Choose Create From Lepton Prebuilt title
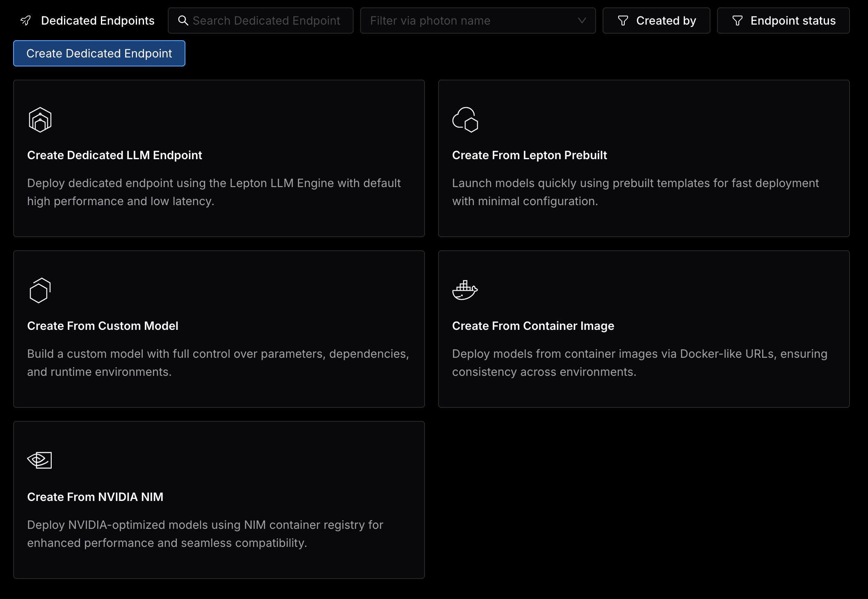Viewport: 868px width, 599px height. pyautogui.click(x=530, y=155)
